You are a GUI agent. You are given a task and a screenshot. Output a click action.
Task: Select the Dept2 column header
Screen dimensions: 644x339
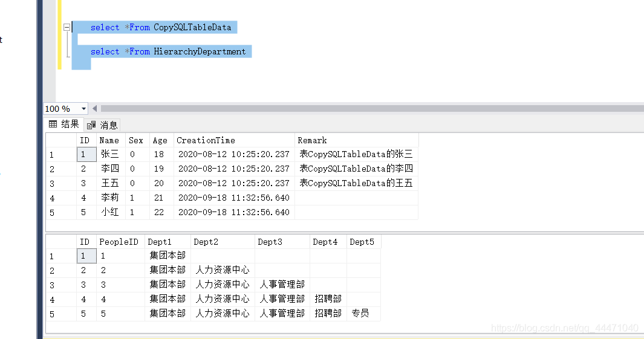click(x=223, y=242)
